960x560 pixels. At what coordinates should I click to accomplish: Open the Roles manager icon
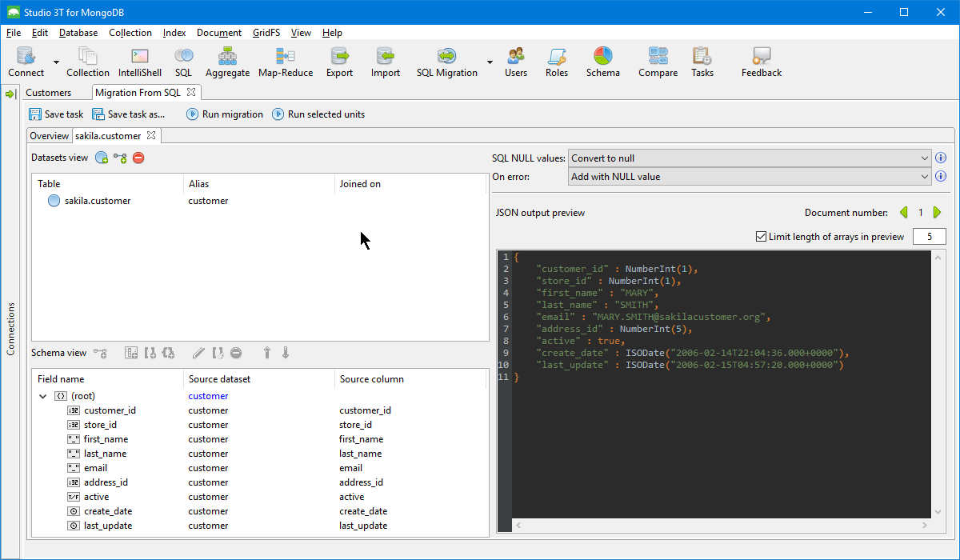point(557,56)
